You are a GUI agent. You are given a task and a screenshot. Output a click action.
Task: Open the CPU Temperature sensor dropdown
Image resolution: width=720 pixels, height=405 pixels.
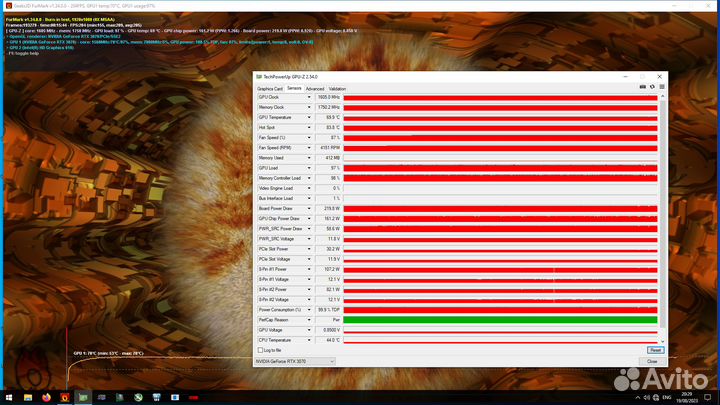(309, 340)
